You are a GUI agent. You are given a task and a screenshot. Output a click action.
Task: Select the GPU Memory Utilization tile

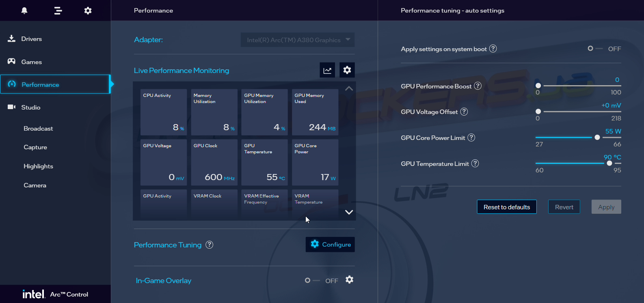coord(265,112)
